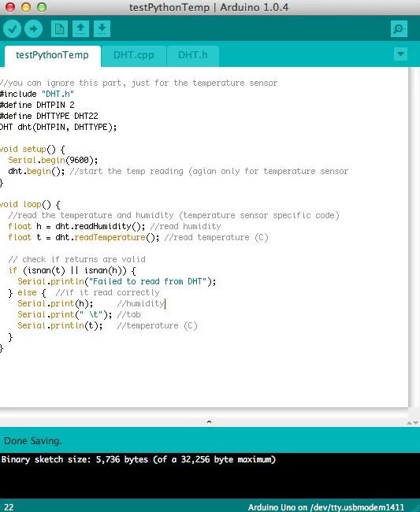This screenshot has width=420, height=512.
Task: Click the Serial.begin(9600); line
Action: click(53, 161)
